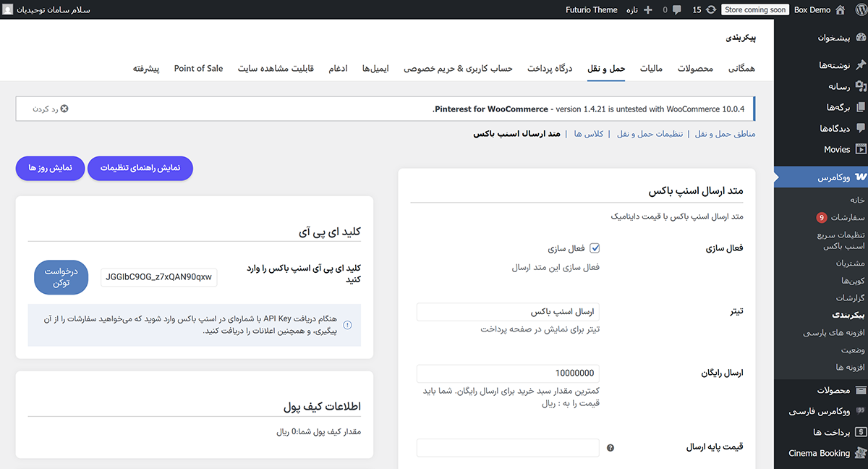Click the updates icon showing 15

711,10
